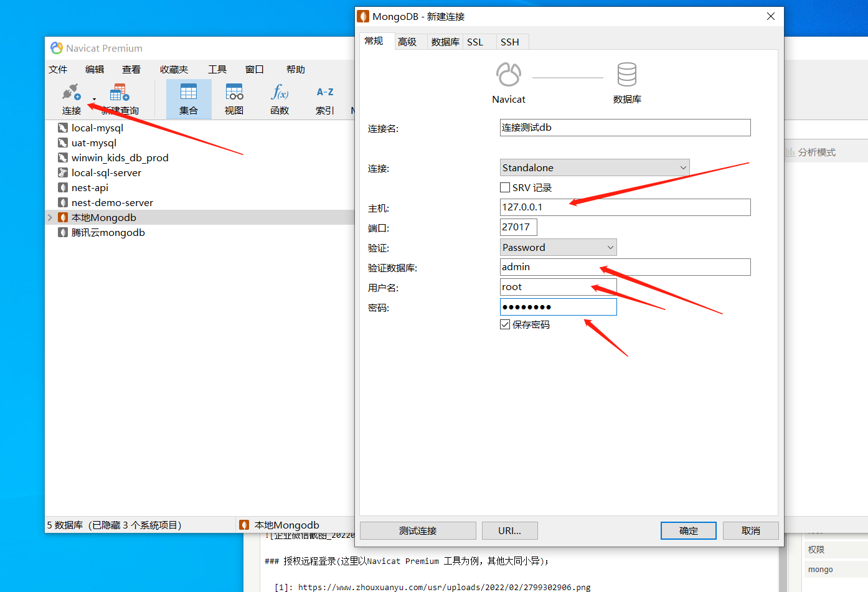Click the winwin_kids_db_prod connection icon
868x592 pixels.
click(x=63, y=157)
